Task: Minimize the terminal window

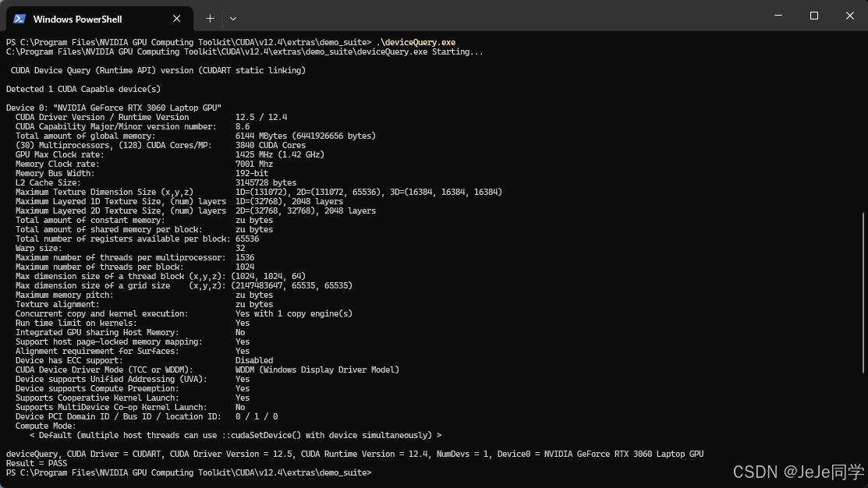Action: pyautogui.click(x=778, y=16)
